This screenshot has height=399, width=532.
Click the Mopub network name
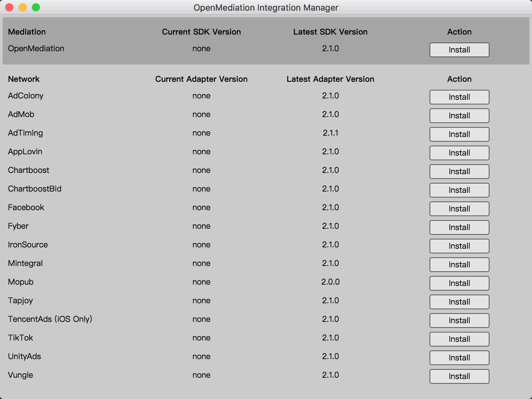pos(21,282)
